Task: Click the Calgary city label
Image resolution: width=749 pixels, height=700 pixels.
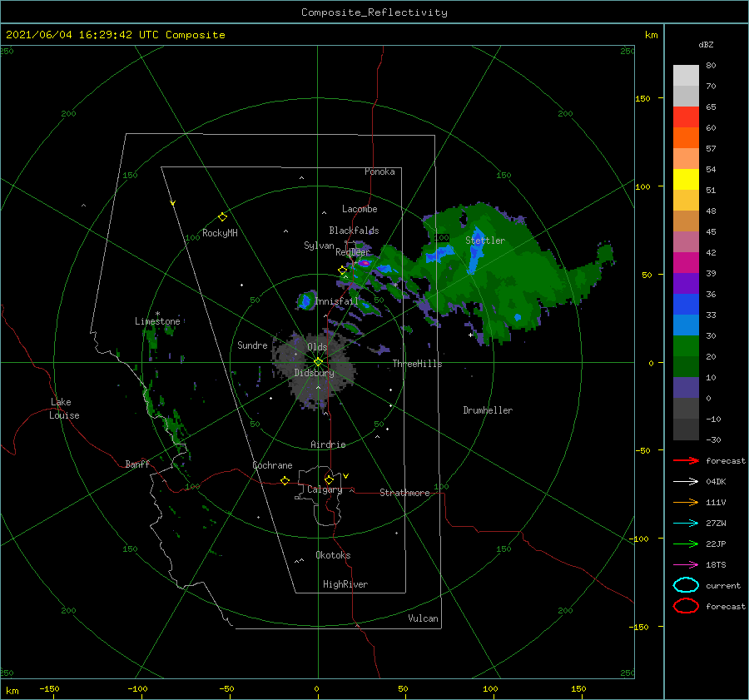Action: click(x=325, y=489)
